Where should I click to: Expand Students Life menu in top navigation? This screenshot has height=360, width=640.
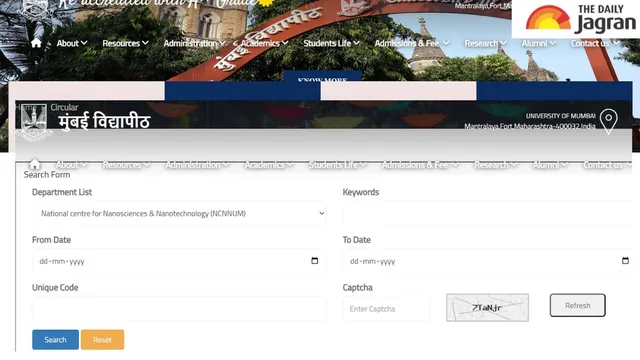[x=331, y=43]
